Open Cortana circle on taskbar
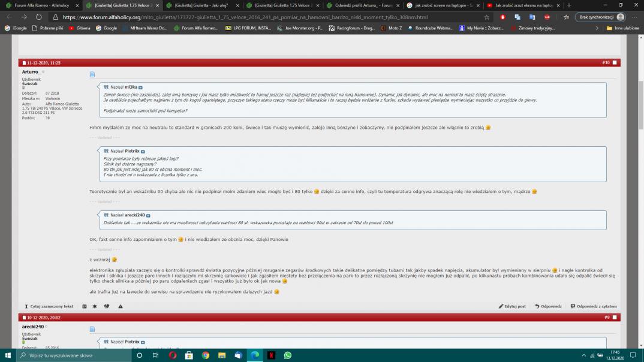 (x=139, y=355)
